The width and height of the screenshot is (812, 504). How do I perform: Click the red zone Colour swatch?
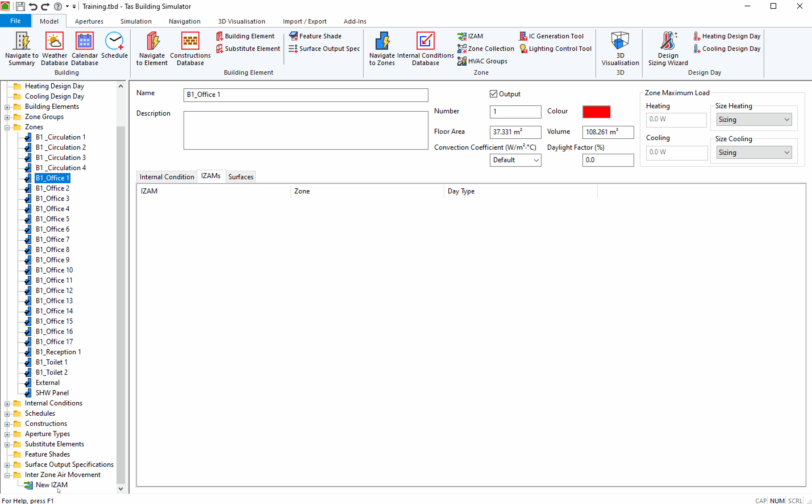tap(596, 112)
